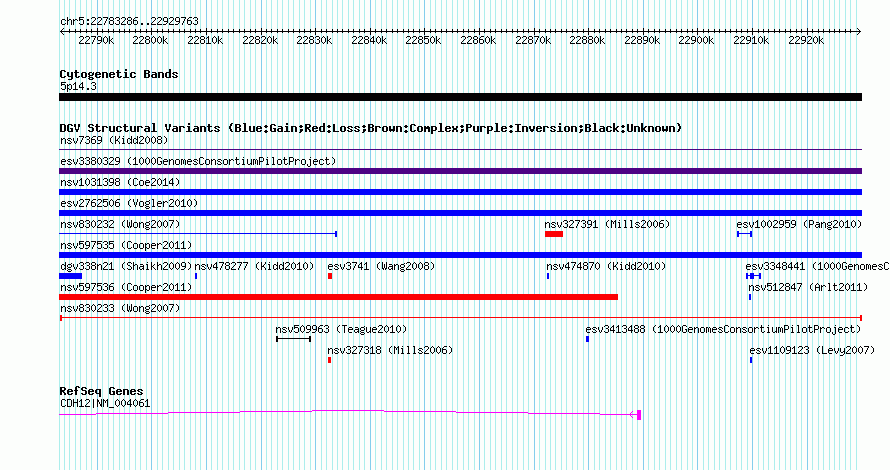Select the esv2762506 blue gain bar
890x470 pixels.
click(460, 213)
